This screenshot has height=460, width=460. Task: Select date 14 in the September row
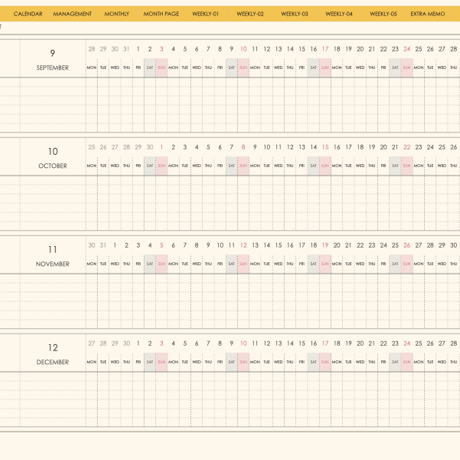point(290,49)
